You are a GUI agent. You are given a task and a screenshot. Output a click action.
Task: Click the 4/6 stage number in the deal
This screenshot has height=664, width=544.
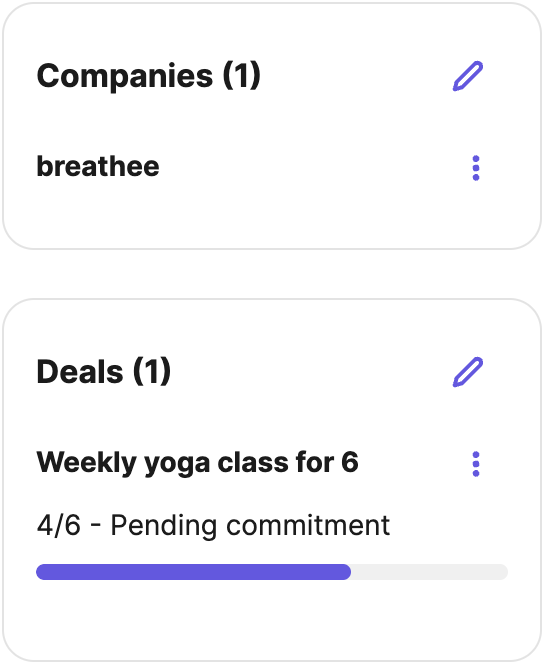58,526
